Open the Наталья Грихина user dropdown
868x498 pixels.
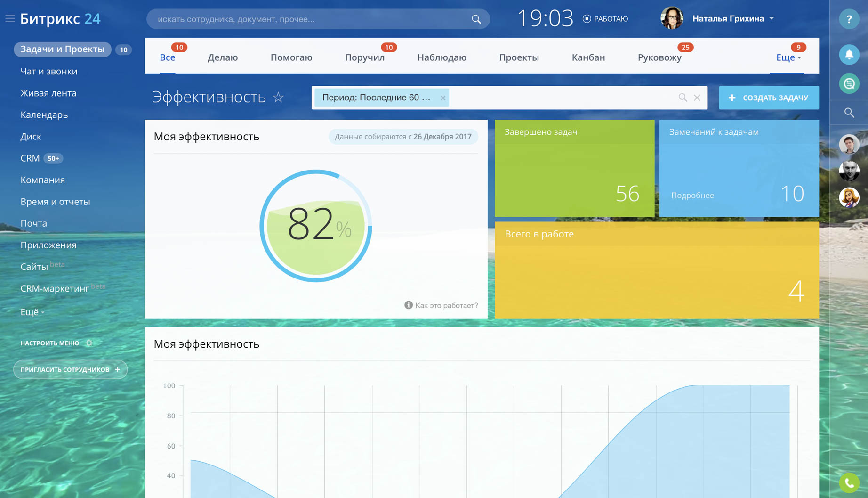[x=732, y=19]
